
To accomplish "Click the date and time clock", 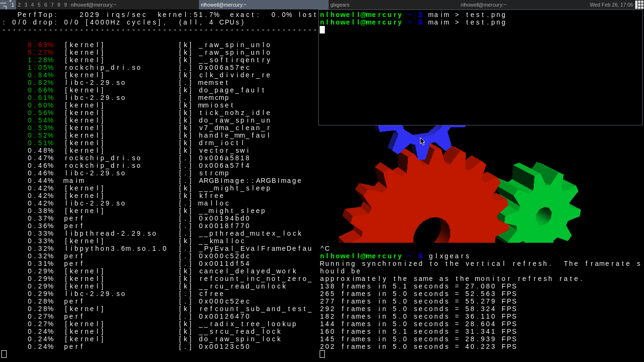I will coord(611,5).
